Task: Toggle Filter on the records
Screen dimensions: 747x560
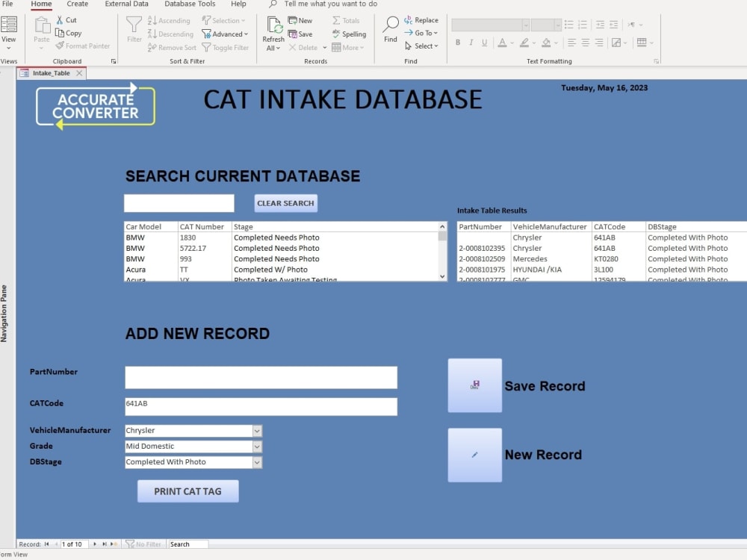Action: point(226,47)
